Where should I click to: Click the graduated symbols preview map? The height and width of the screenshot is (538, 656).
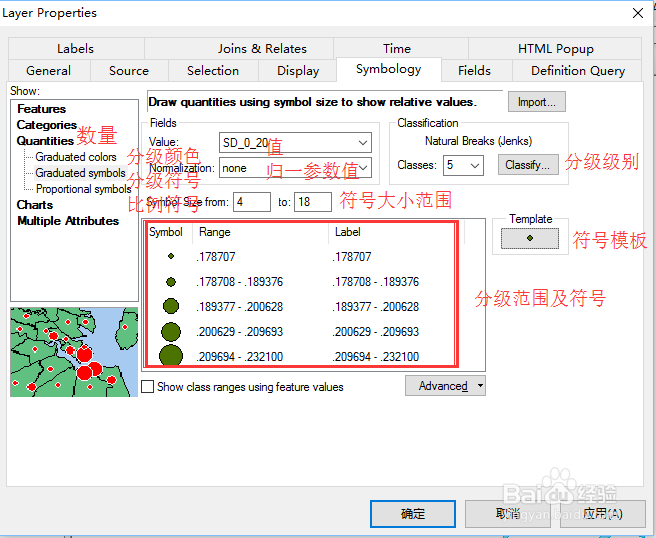click(x=74, y=352)
